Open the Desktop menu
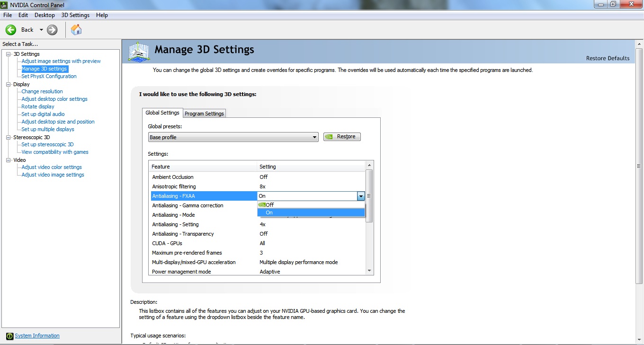The height and width of the screenshot is (345, 644). point(45,15)
